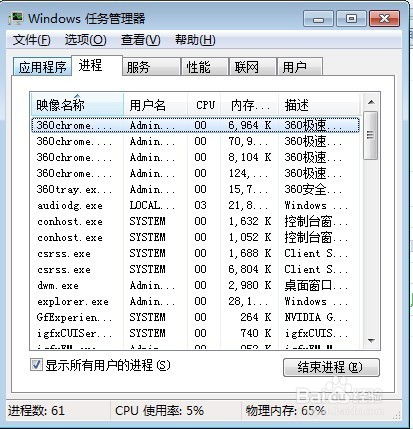Click the 结束进程(E) button
413x429 pixels.
click(x=331, y=367)
